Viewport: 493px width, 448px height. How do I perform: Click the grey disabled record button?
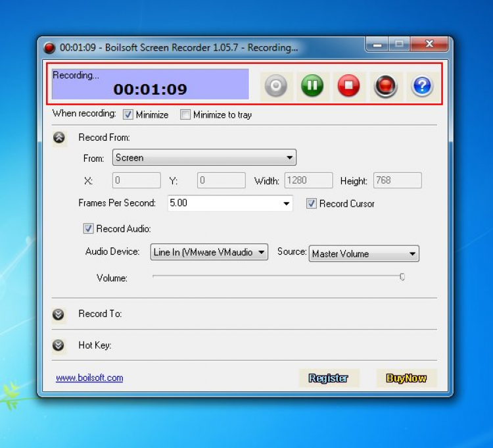pos(275,86)
